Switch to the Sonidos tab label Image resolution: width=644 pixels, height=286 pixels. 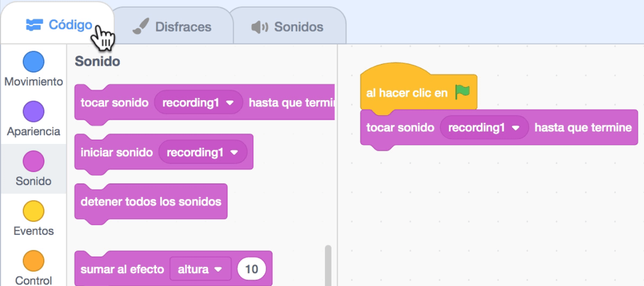pos(298,27)
